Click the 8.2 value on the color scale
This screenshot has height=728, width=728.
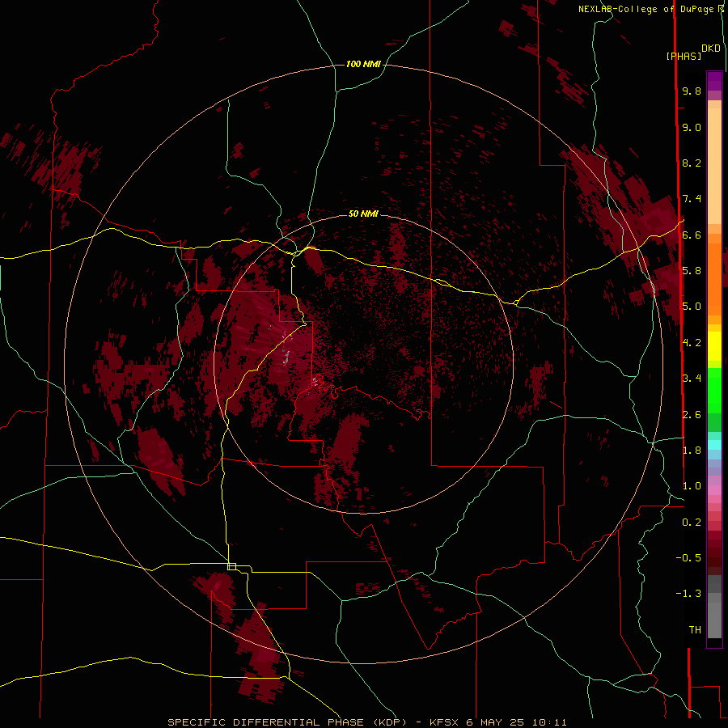point(692,163)
